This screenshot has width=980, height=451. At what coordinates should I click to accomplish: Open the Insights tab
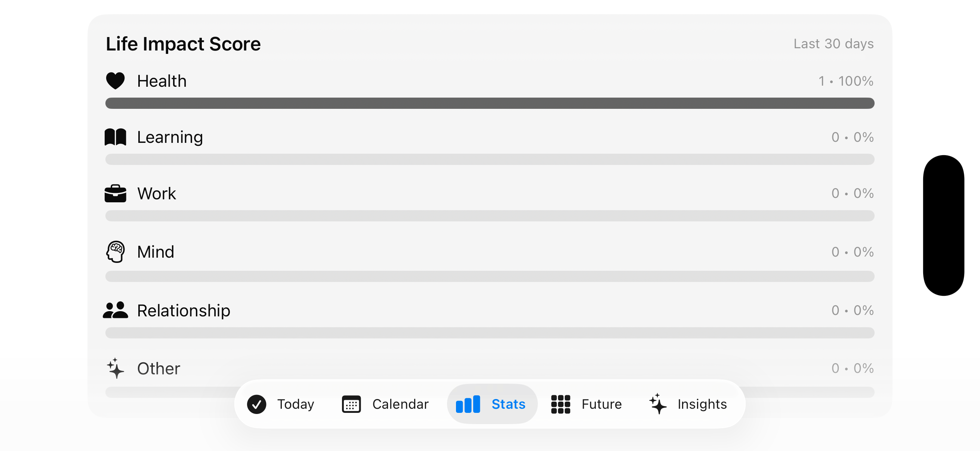pyautogui.click(x=688, y=404)
